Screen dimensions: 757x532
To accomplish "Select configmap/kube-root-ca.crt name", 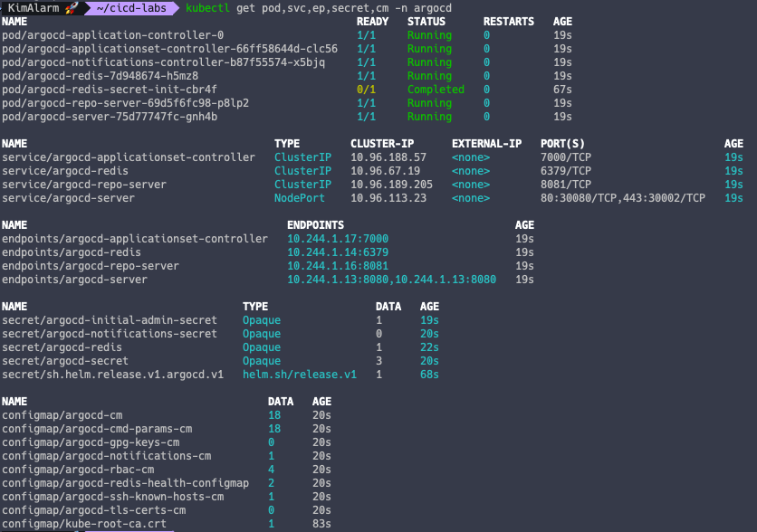I will 84,523.
